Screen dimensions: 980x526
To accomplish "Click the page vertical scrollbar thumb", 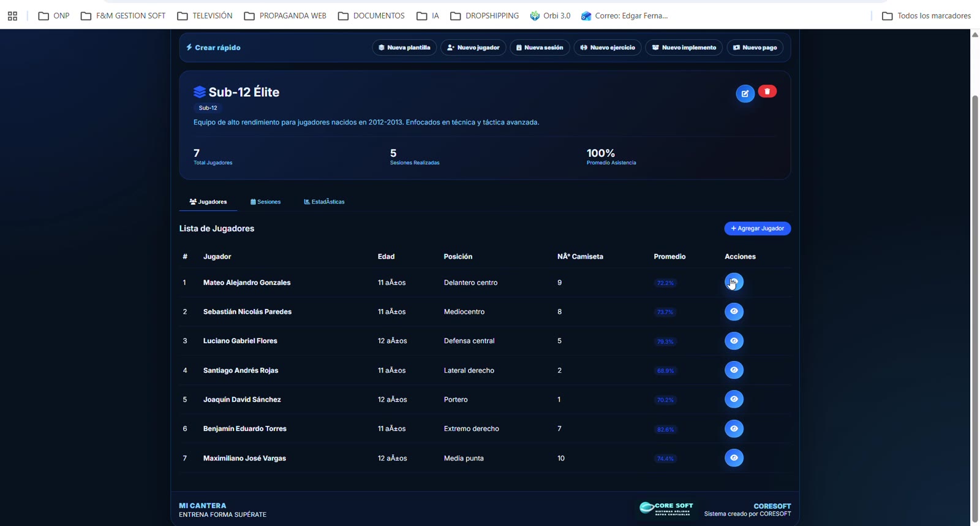I will [975, 309].
